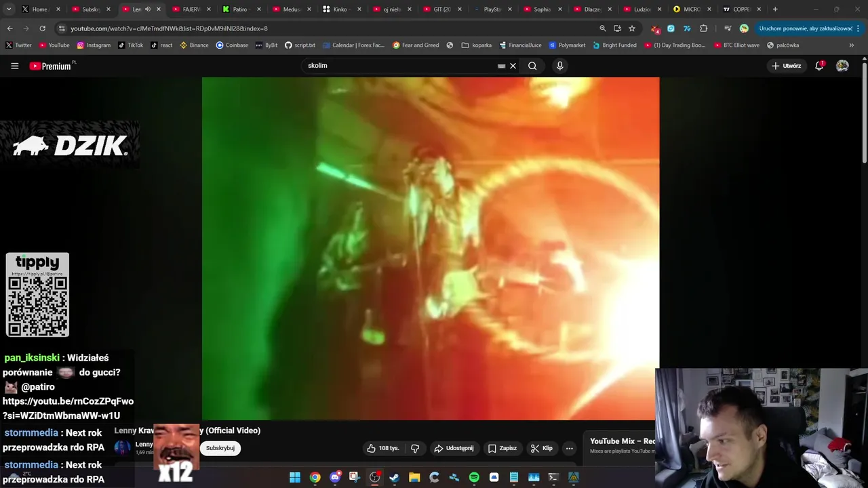The height and width of the screenshot is (488, 868).
Task: Like the video showing 108 tys.
Action: 383,448
